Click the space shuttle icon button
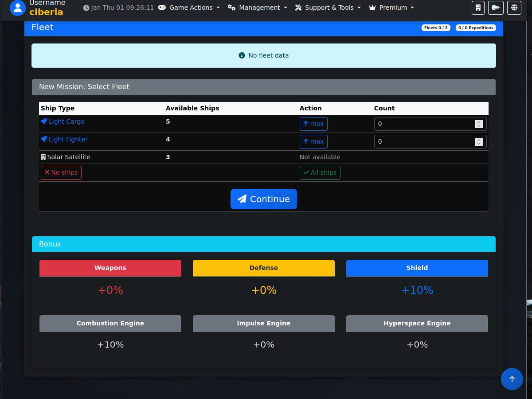Image resolution: width=532 pixels, height=399 pixels. [495, 8]
